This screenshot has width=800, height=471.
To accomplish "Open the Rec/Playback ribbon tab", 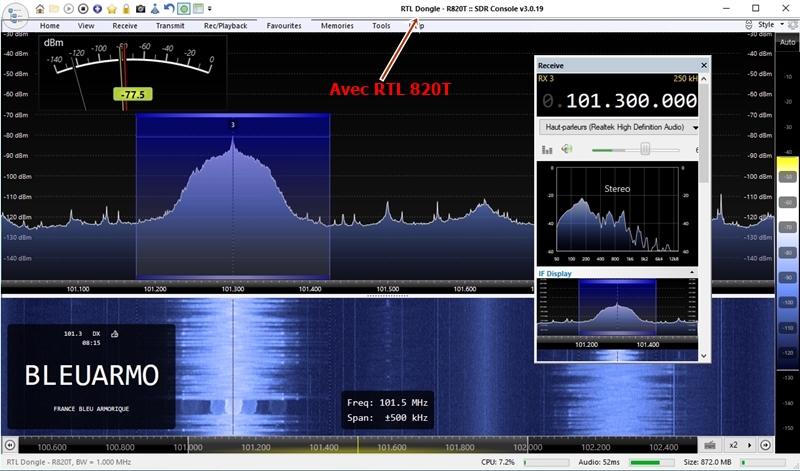I will [226, 26].
